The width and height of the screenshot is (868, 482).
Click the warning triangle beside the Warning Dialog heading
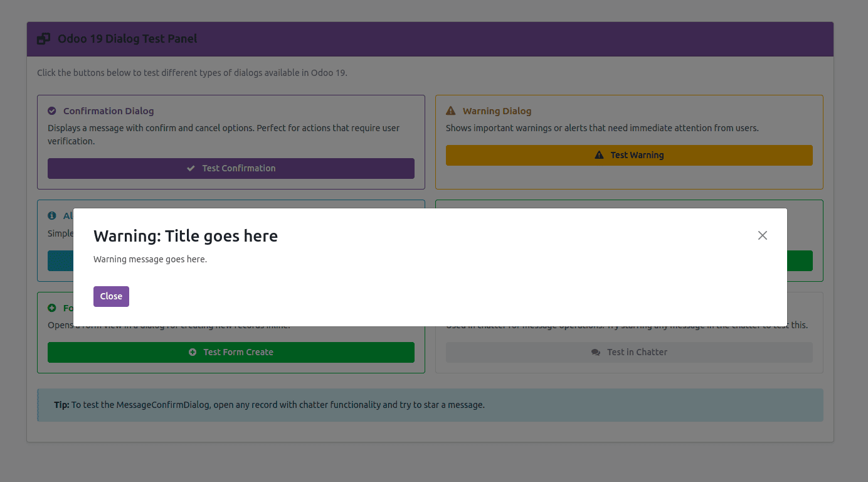pyautogui.click(x=450, y=110)
